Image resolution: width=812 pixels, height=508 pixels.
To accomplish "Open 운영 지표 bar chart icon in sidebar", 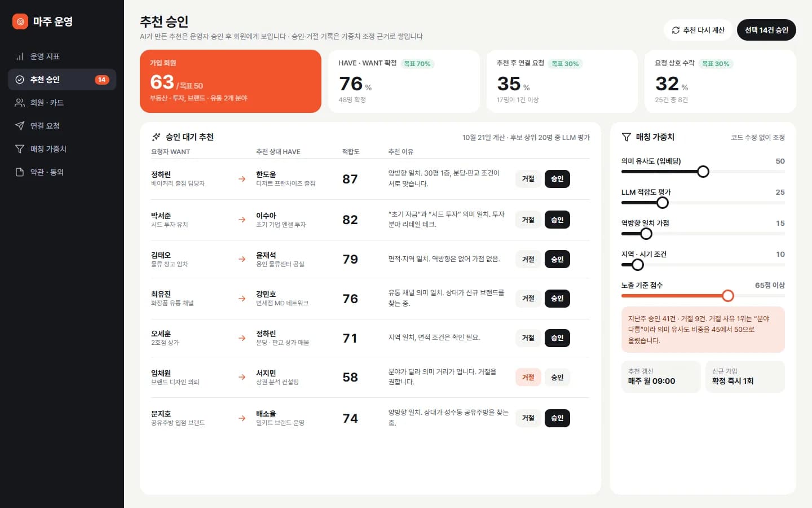I will coord(20,56).
